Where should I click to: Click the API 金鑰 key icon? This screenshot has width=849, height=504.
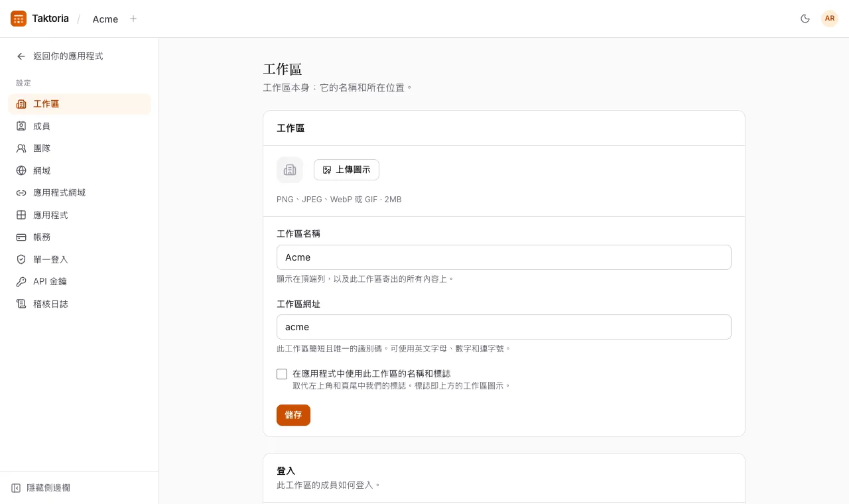coord(21,281)
